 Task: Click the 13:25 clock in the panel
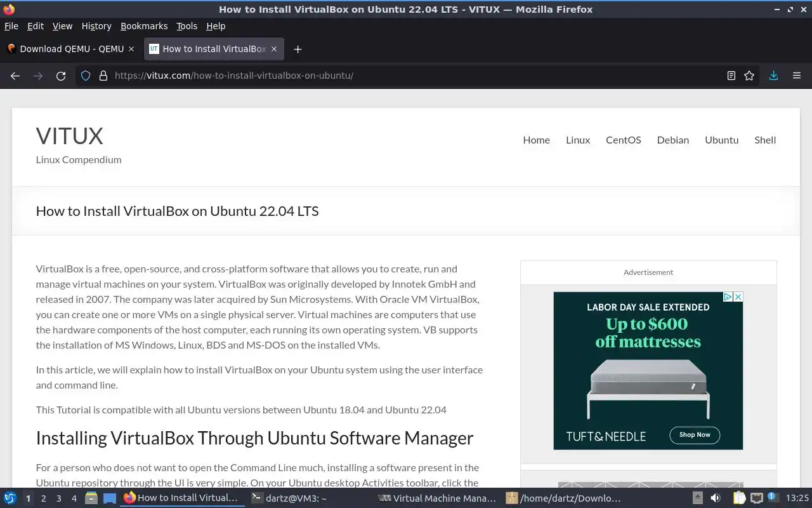(x=797, y=498)
